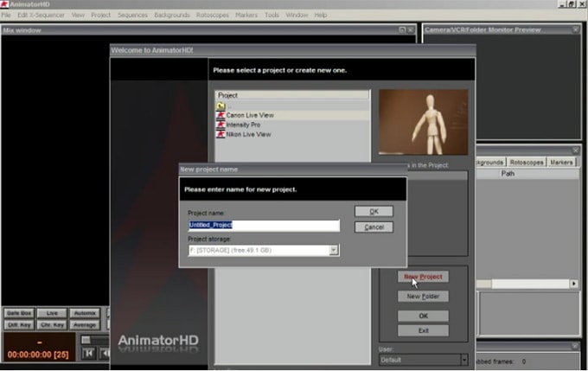The height and width of the screenshot is (371, 588).
Task: Open the Rotoscopes menu
Action: 212,15
